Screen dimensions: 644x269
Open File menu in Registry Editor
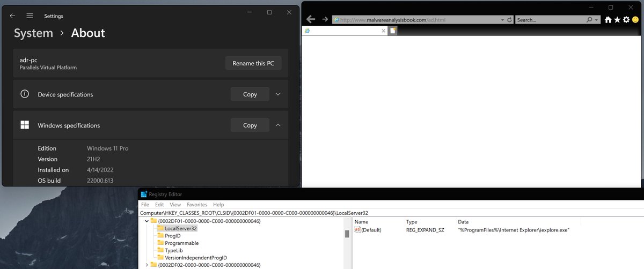(145, 205)
